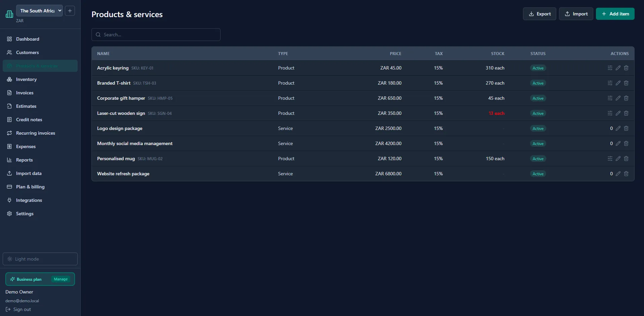Open the Inventory section
The width and height of the screenshot is (644, 316).
[40, 79]
